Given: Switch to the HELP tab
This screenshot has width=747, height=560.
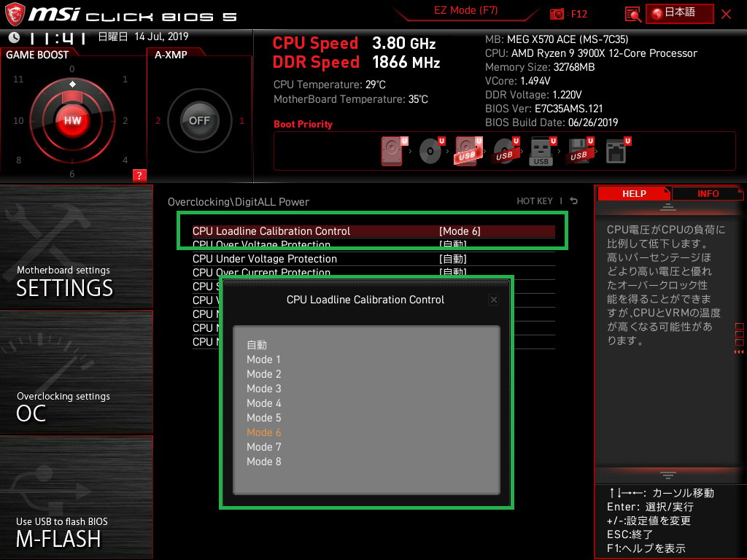Looking at the screenshot, I should click(634, 193).
